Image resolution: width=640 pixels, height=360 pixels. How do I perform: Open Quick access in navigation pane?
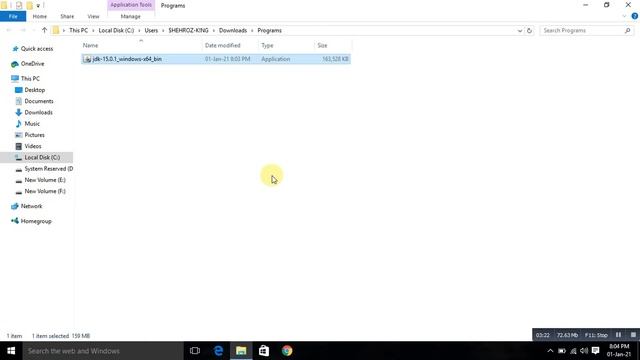pos(37,49)
